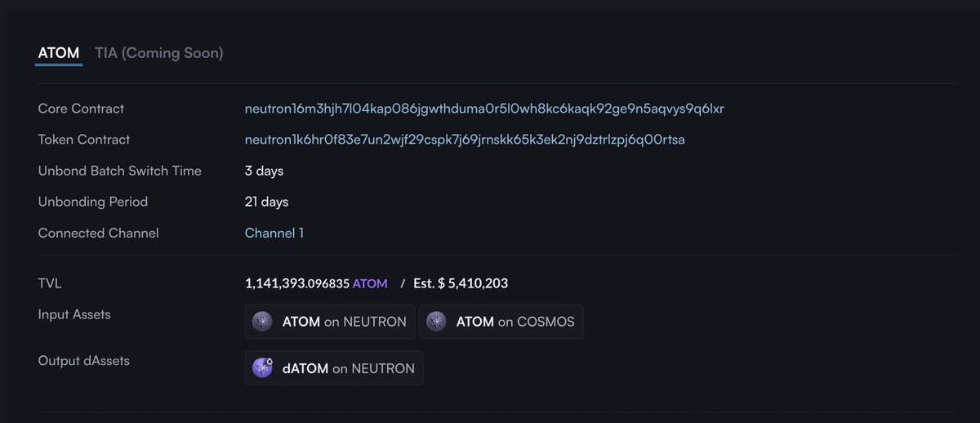Click the ATOM on COSMOS token icon

pyautogui.click(x=436, y=322)
